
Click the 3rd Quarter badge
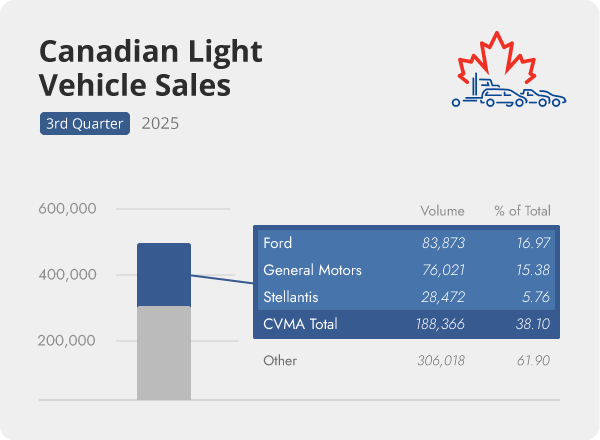(84, 124)
